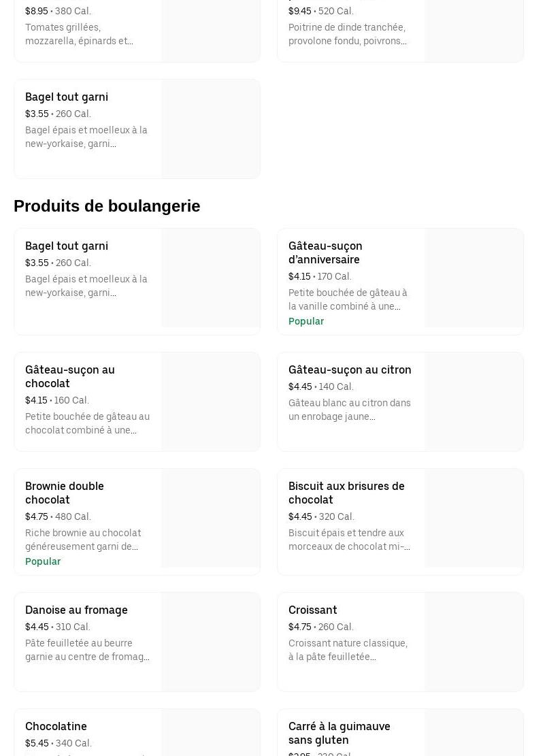547x756 pixels.
Task: Click the Biscuit aux brisures de chocolat image
Action: (474, 518)
